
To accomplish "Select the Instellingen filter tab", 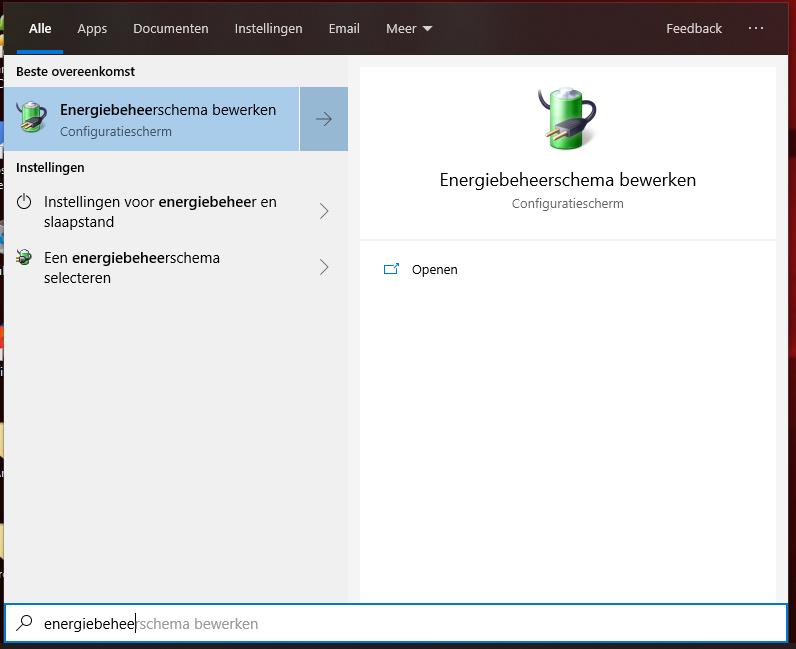I will click(268, 28).
